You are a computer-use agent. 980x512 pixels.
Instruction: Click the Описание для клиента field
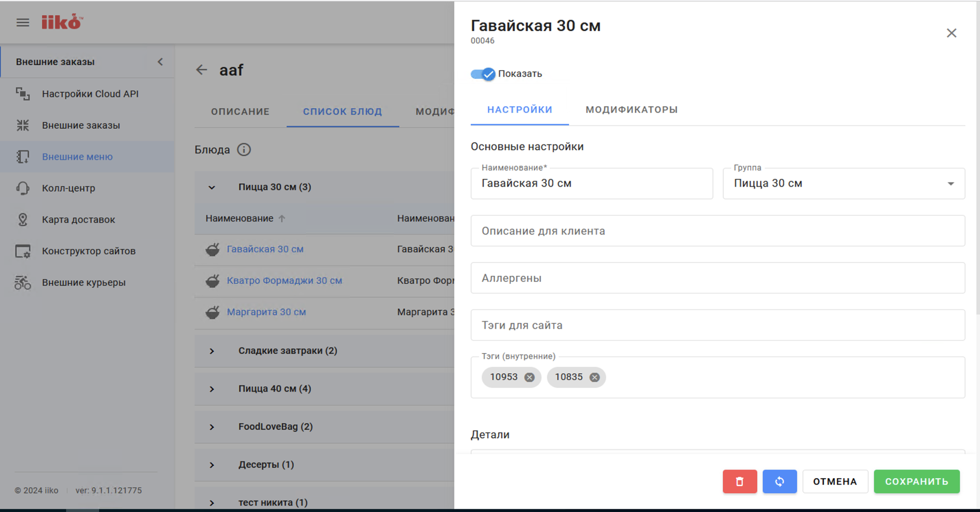click(717, 231)
